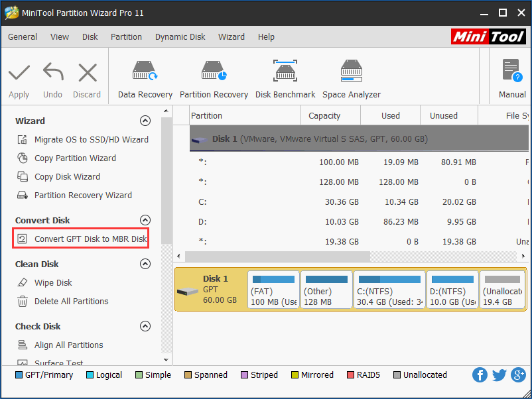This screenshot has width=532, height=399.
Task: Collapse the Wizard section
Action: pos(145,121)
